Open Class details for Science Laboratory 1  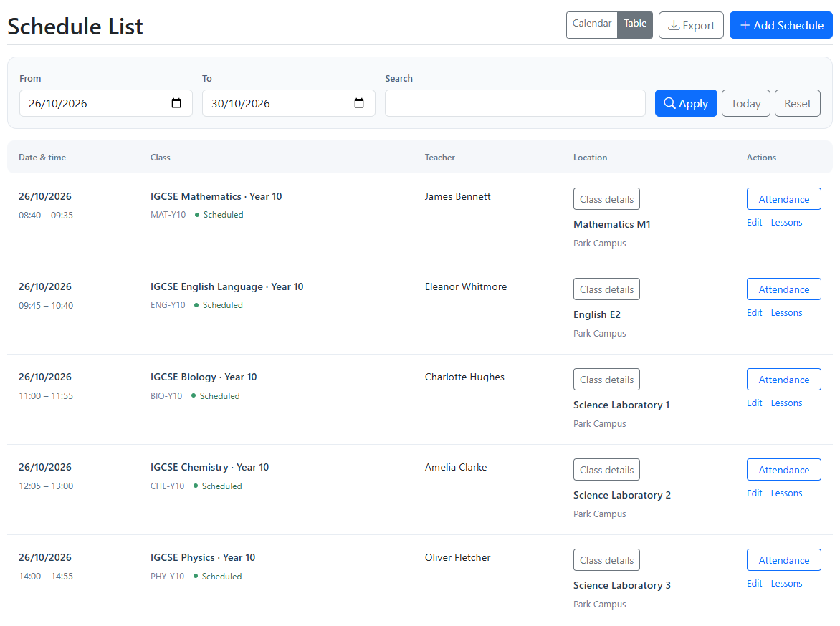[x=606, y=380]
